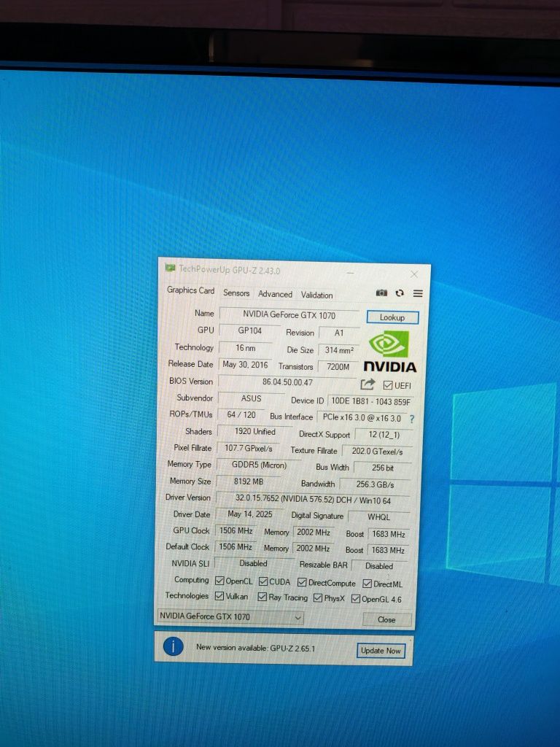Click the GPU Clock value 1506 MHz
Viewport: 560px width, 747px height.
coord(236,530)
